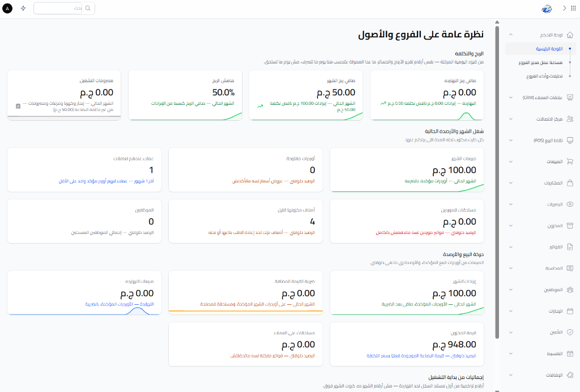Expand the الفواتير section chevron
This screenshot has width=580, height=392.
point(511,247)
